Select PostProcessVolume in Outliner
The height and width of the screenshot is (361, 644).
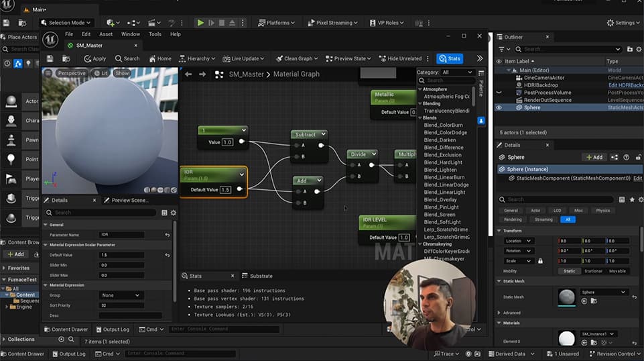pyautogui.click(x=548, y=93)
